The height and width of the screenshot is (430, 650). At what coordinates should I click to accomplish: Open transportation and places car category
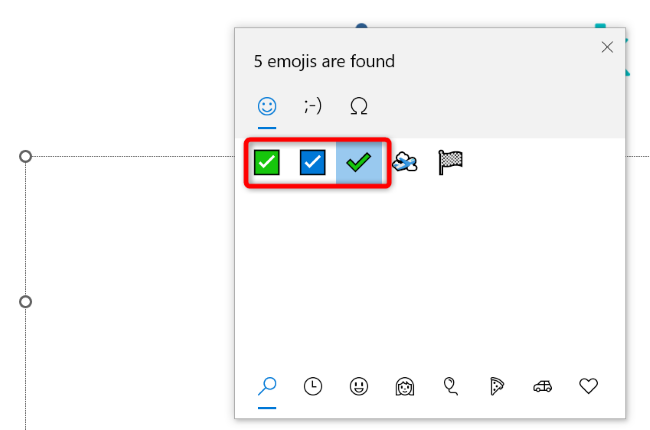pos(543,386)
